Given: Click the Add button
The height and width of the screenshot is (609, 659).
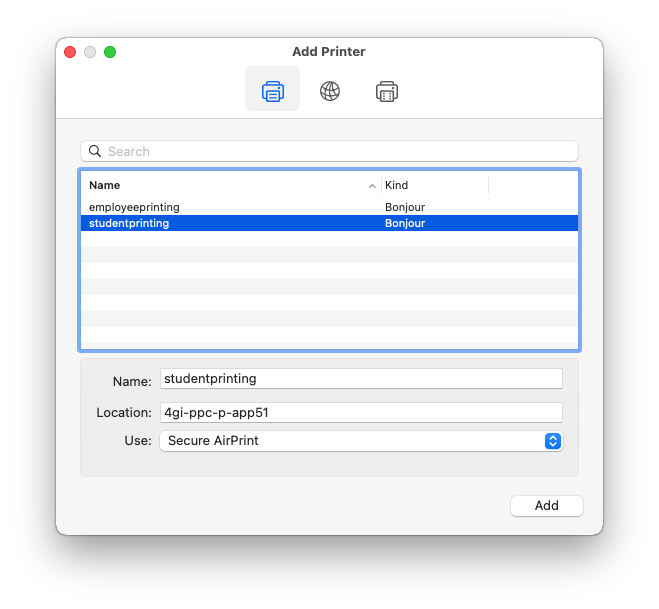Looking at the screenshot, I should coord(546,506).
